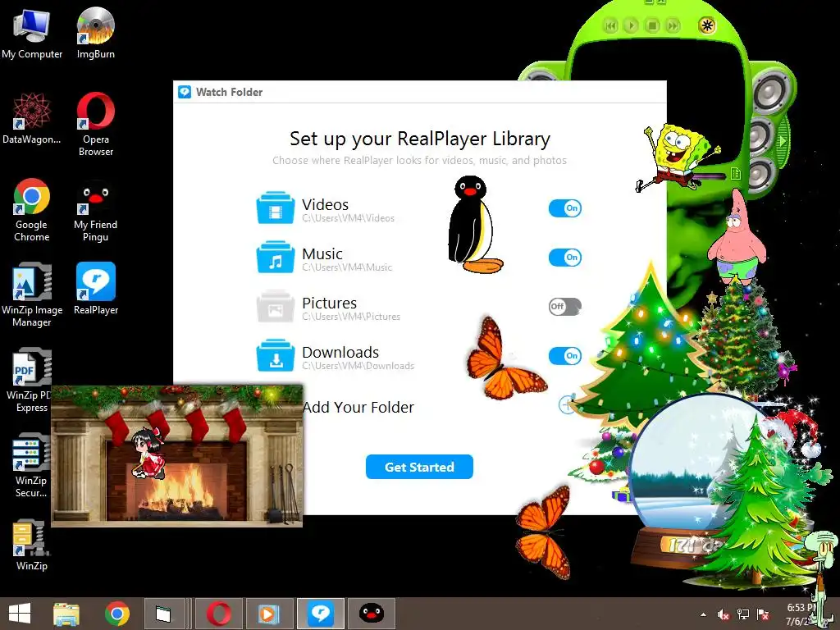
Task: Open My Friend Pingu desktop shortcut
Action: coord(95,209)
